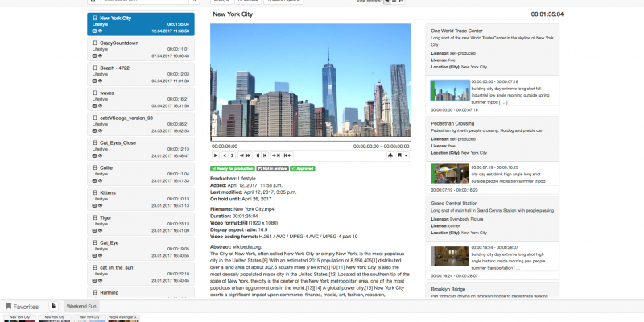Image resolution: width=644 pixels, height=322 pixels.
Task: Click the eye icon in the Kittens row
Action: [100, 206]
